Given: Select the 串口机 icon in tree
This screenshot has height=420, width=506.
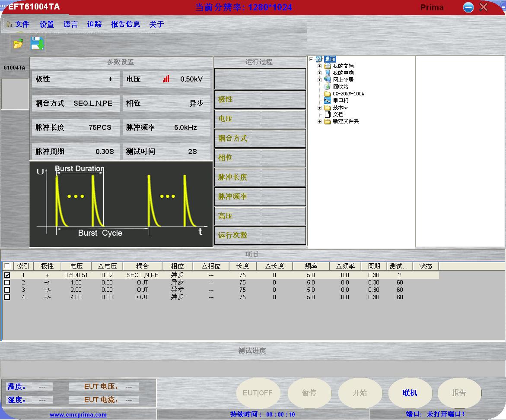Looking at the screenshot, I should click(328, 101).
